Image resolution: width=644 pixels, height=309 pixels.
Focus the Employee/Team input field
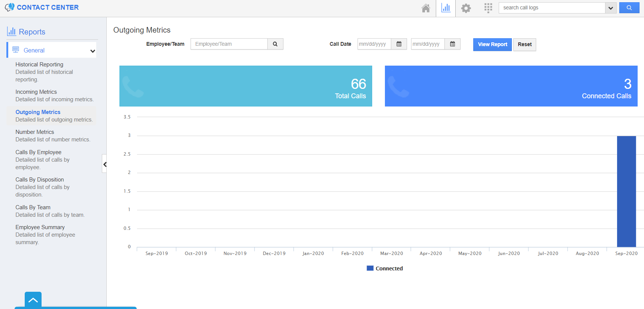[229, 44]
